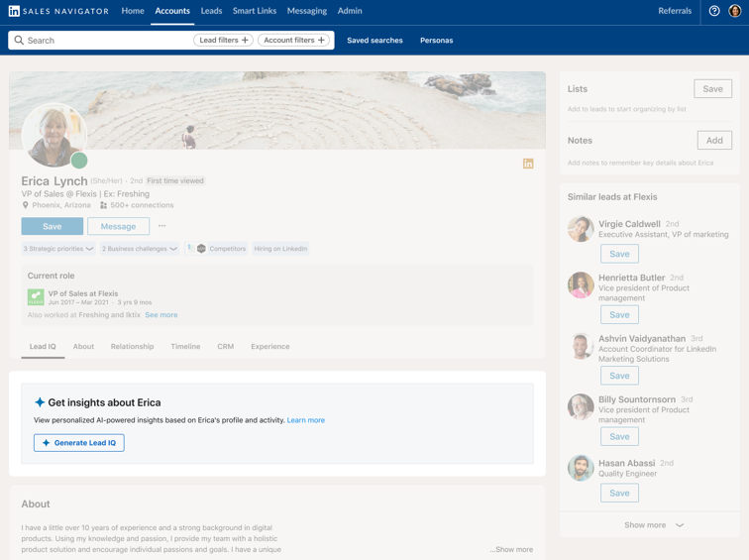749x560 pixels.
Task: Expand About text with Show more
Action: pyautogui.click(x=511, y=549)
